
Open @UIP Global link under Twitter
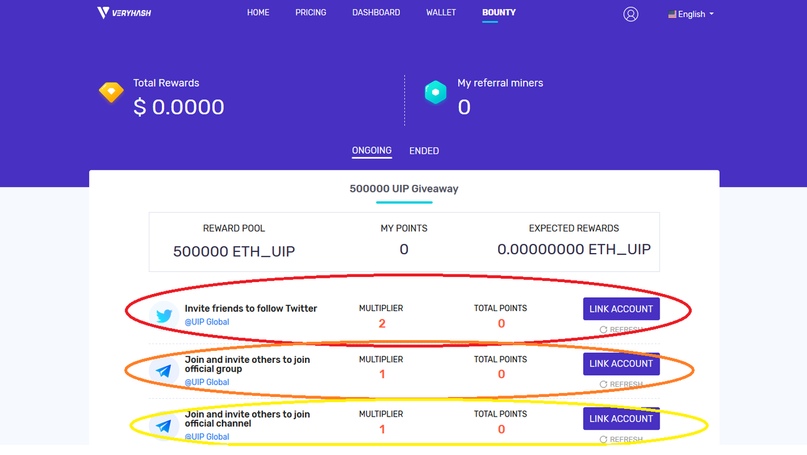pos(207,322)
